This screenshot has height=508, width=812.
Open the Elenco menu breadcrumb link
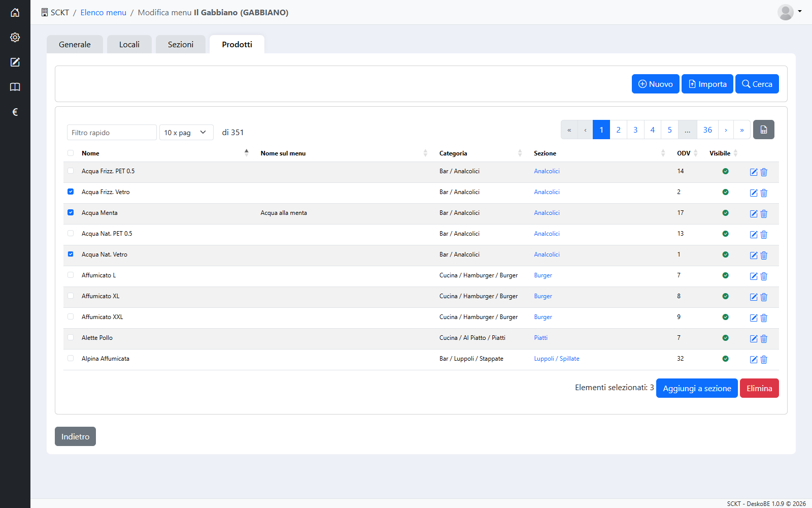click(x=104, y=12)
